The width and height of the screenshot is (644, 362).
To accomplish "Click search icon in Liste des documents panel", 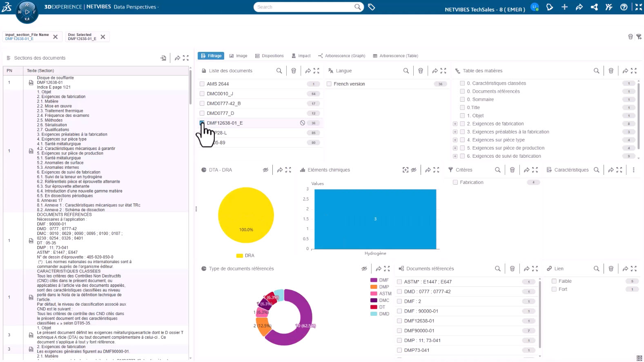I will pos(279,71).
